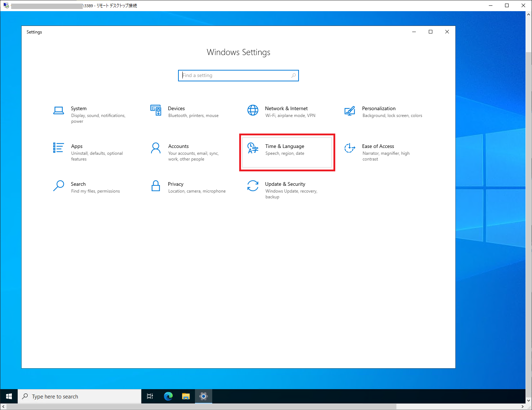The height and width of the screenshot is (410, 532).
Task: Click the Settings gear taskbar icon
Action: click(x=204, y=396)
